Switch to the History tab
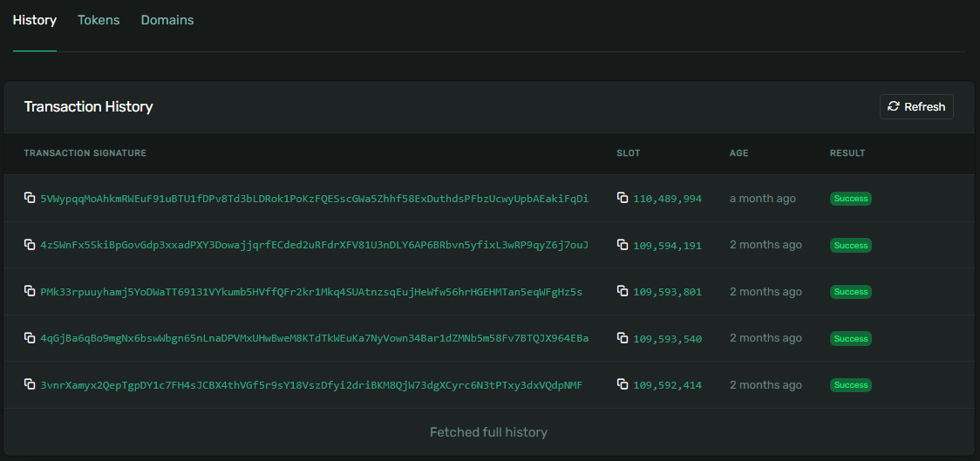 coord(35,20)
